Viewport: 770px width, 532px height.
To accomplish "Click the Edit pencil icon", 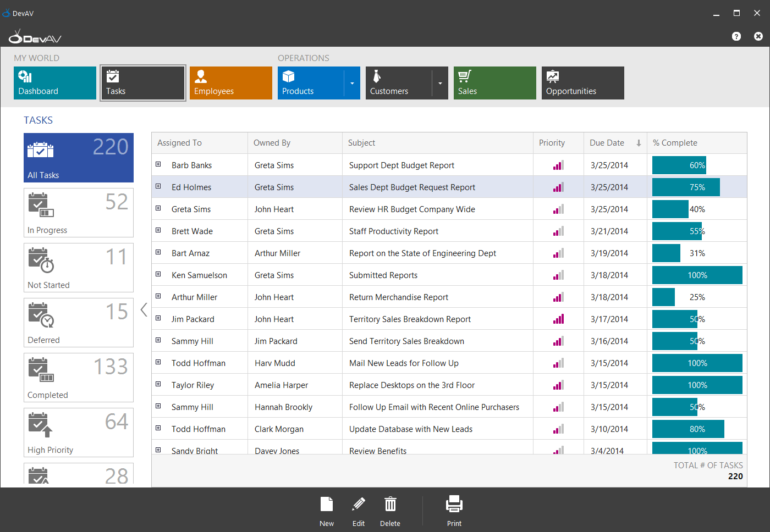I will tap(359, 505).
